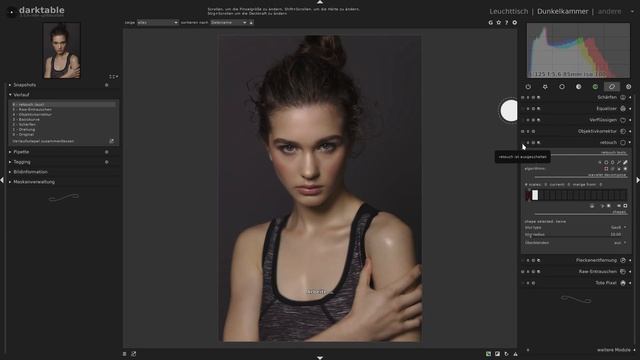Collapse right panel using edge arrow
The height and width of the screenshot is (360, 640).
638,180
